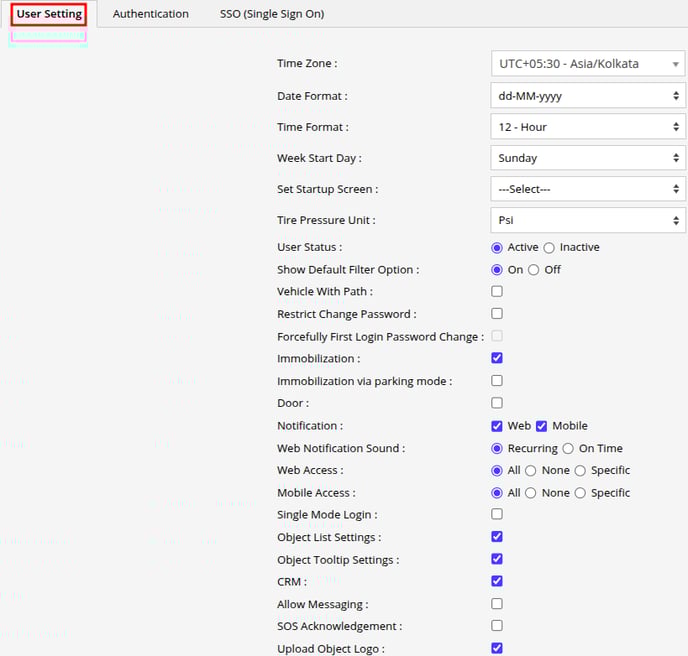Choose None for Mobile Access
Screen dimensions: 688x656
(x=531, y=493)
